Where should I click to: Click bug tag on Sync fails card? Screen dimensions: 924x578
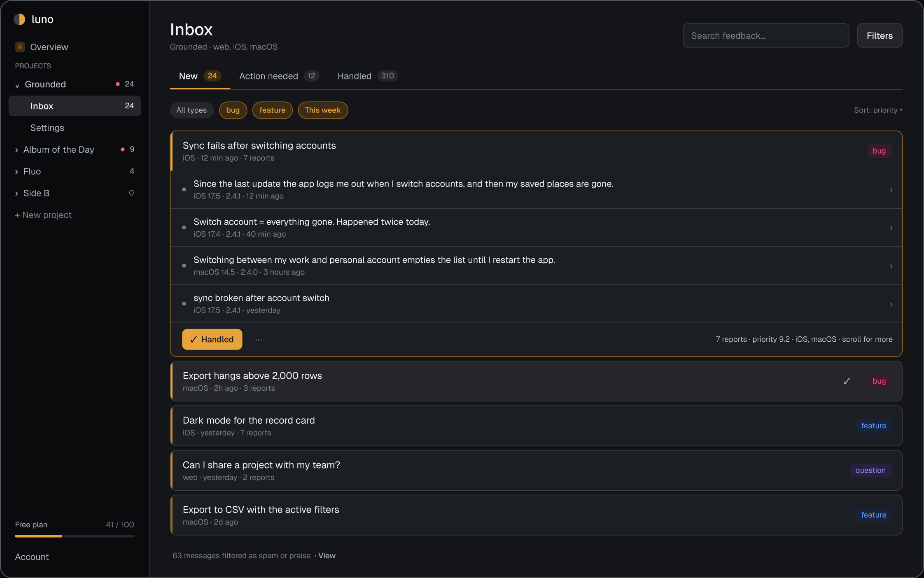click(879, 151)
